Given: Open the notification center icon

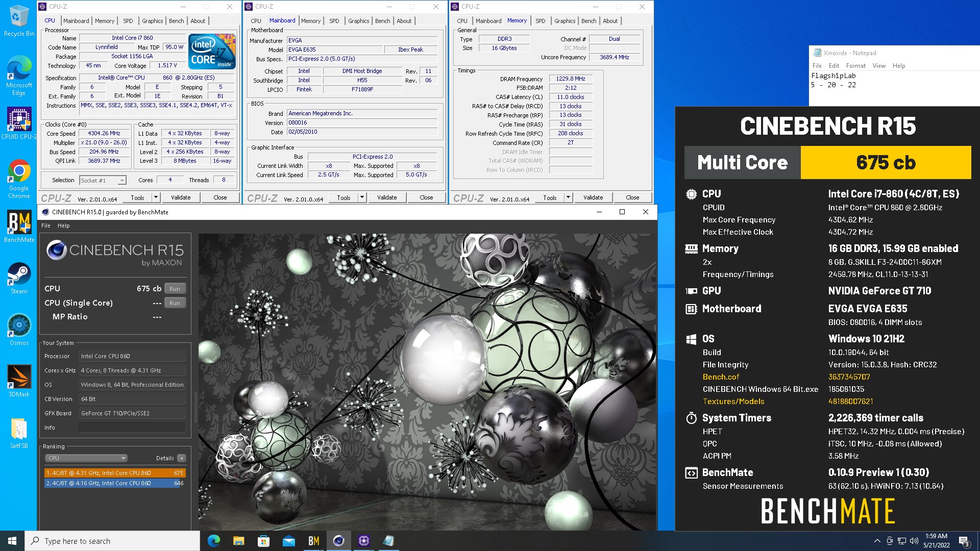Looking at the screenshot, I should pos(964,541).
